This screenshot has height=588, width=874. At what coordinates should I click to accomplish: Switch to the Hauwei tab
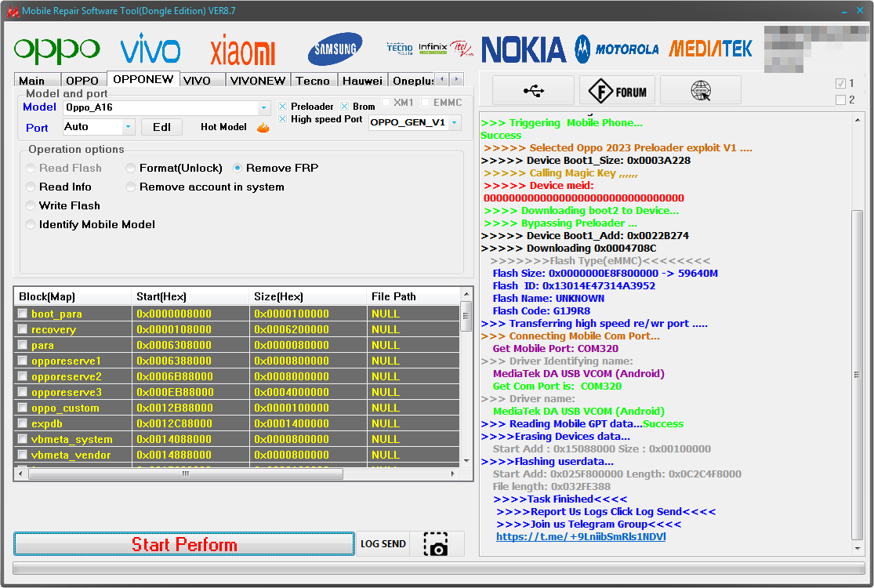(x=362, y=81)
